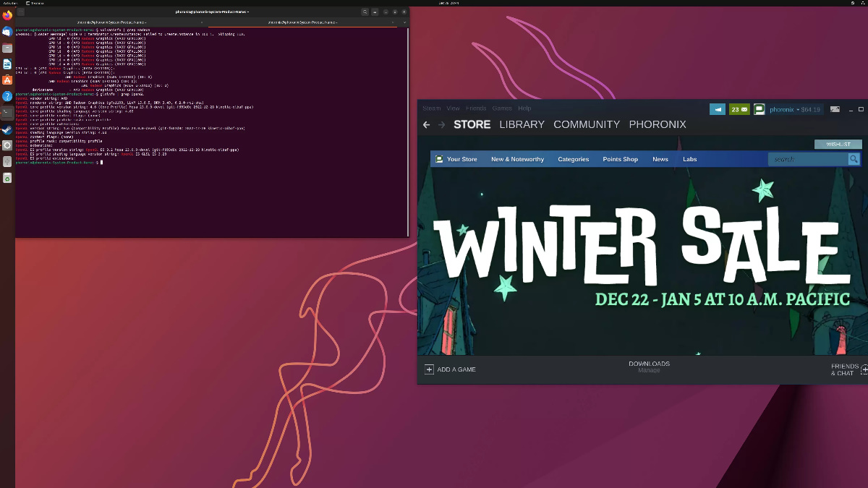Expand phoronix account dropdown with $64.19

(795, 109)
